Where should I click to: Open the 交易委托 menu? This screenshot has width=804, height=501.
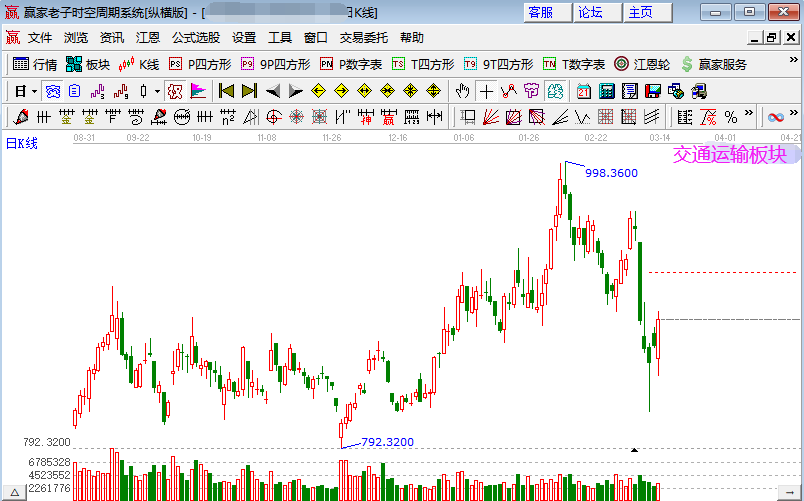coord(364,37)
